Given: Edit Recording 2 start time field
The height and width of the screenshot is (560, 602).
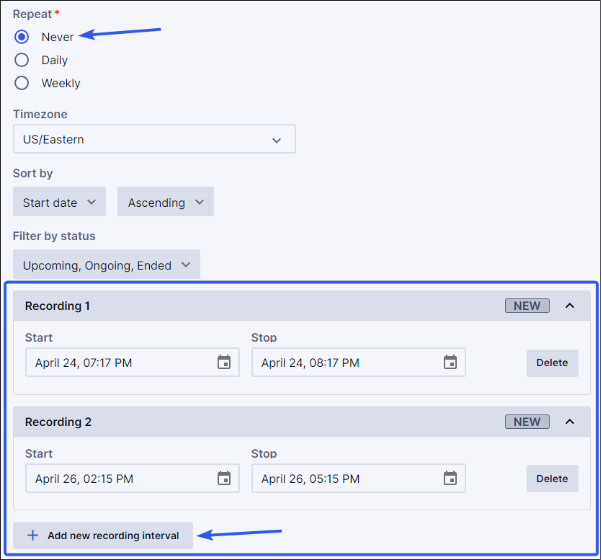Looking at the screenshot, I should click(120, 479).
